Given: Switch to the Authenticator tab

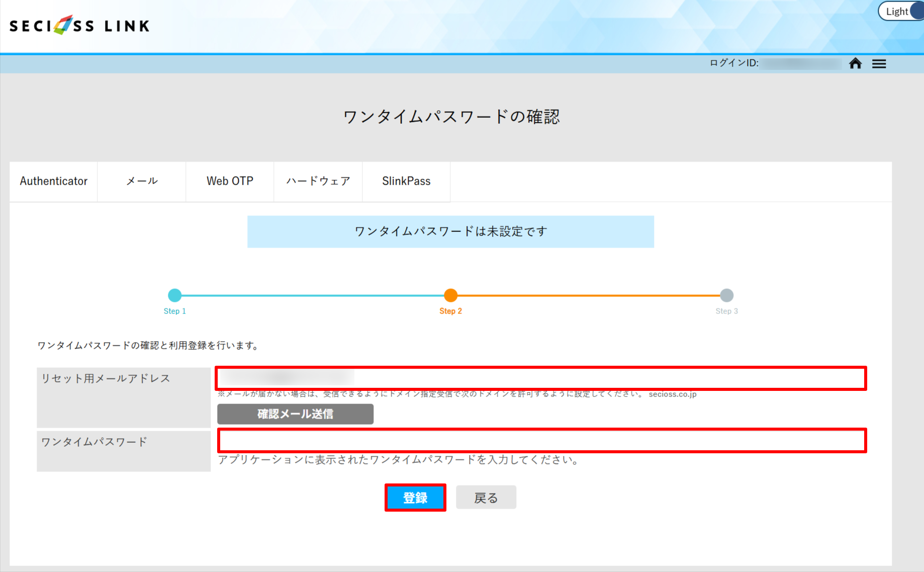Looking at the screenshot, I should click(x=53, y=181).
